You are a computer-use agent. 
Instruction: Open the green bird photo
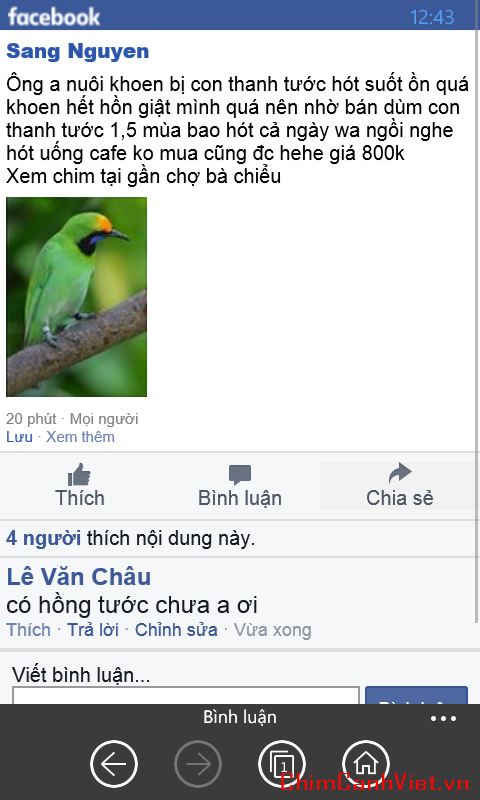77,297
